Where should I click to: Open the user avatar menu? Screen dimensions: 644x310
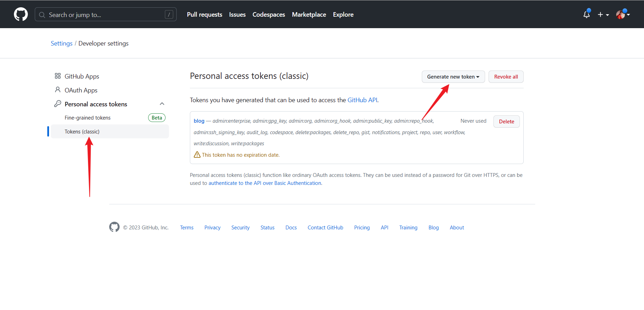tap(622, 15)
